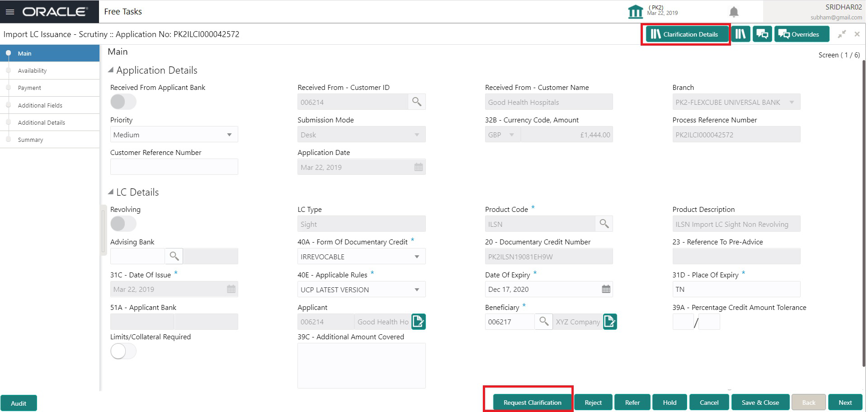This screenshot has width=868, height=412.
Task: Open the documents icon beside Clarification Details
Action: coord(741,34)
